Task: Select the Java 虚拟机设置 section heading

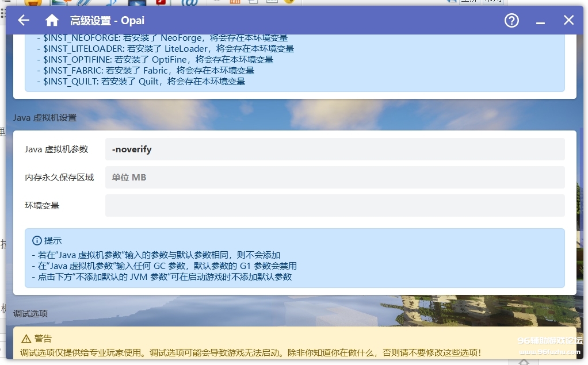Action: coord(45,118)
